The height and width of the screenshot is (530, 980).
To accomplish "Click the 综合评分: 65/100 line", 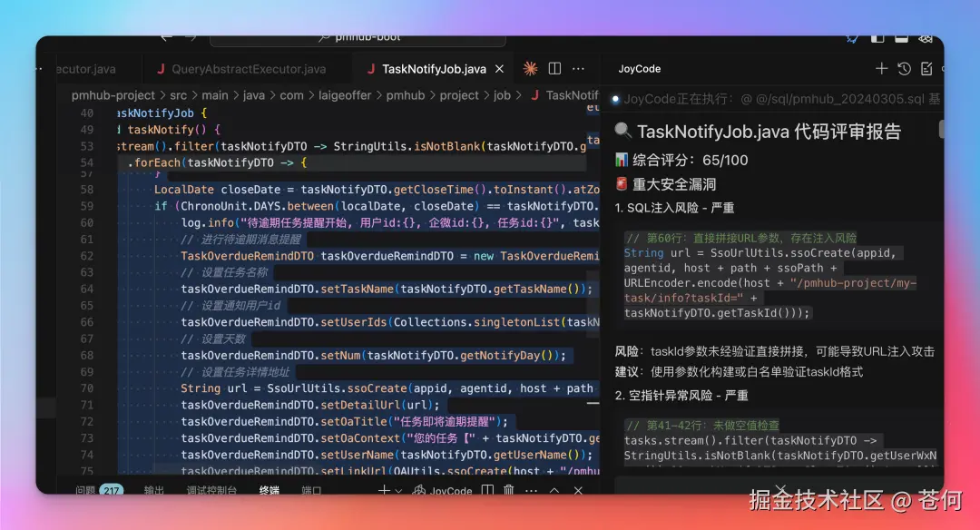I will click(681, 160).
